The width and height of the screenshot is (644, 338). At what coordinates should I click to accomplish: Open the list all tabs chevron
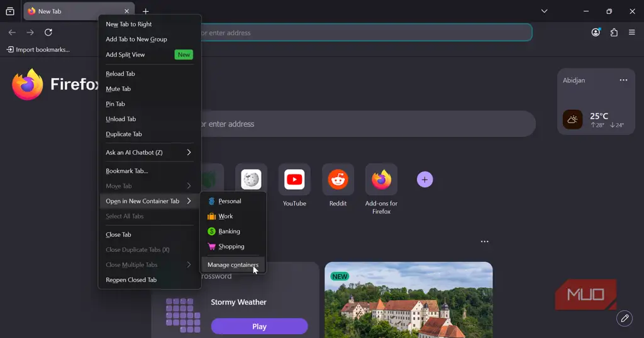tap(544, 11)
